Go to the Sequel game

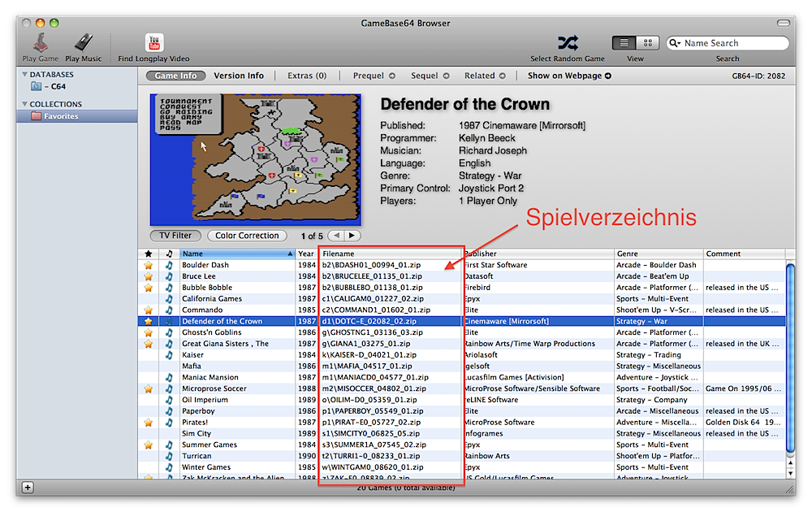pos(430,76)
